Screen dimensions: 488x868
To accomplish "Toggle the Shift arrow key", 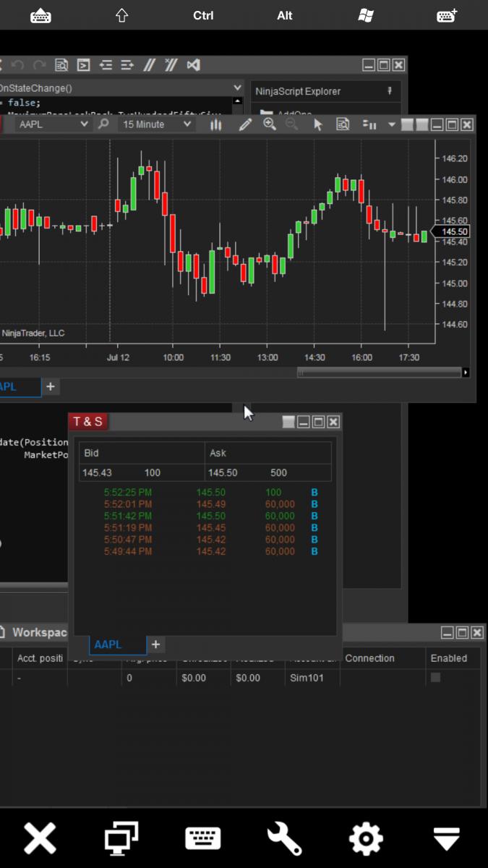I will click(122, 15).
